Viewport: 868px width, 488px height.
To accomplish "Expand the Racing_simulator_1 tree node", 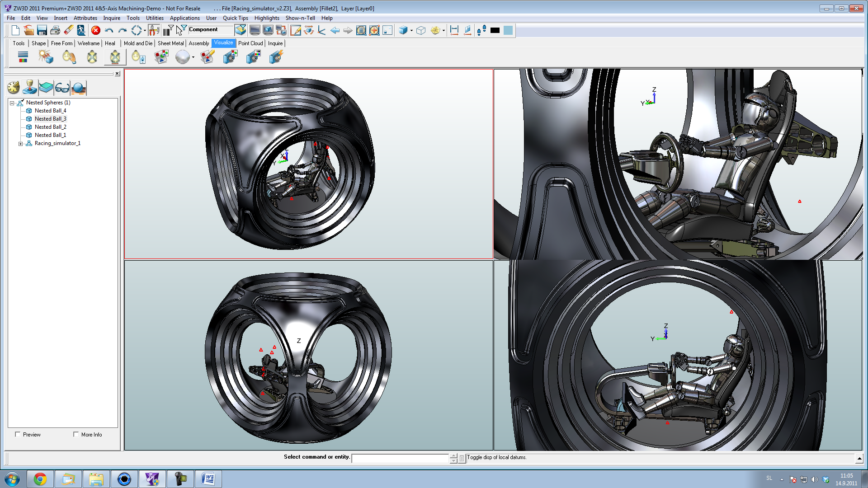I will pos(20,144).
